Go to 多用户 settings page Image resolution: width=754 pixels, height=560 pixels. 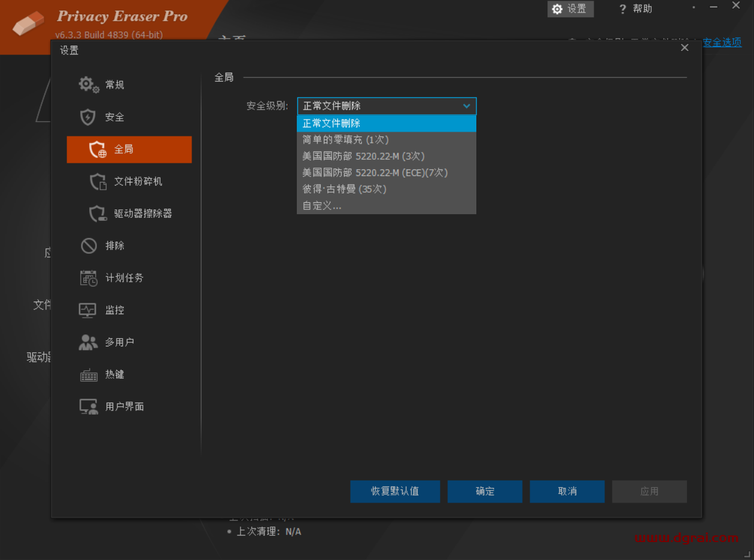point(129,342)
